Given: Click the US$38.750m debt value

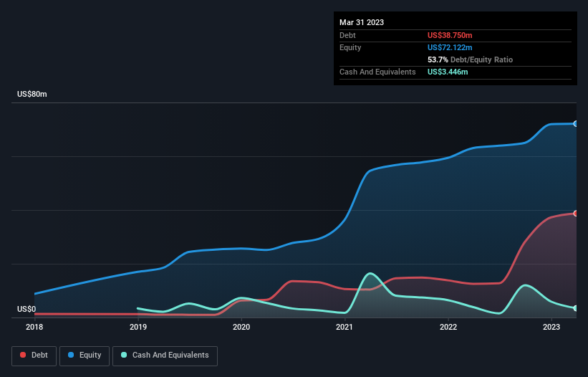Looking at the screenshot, I should [x=450, y=35].
